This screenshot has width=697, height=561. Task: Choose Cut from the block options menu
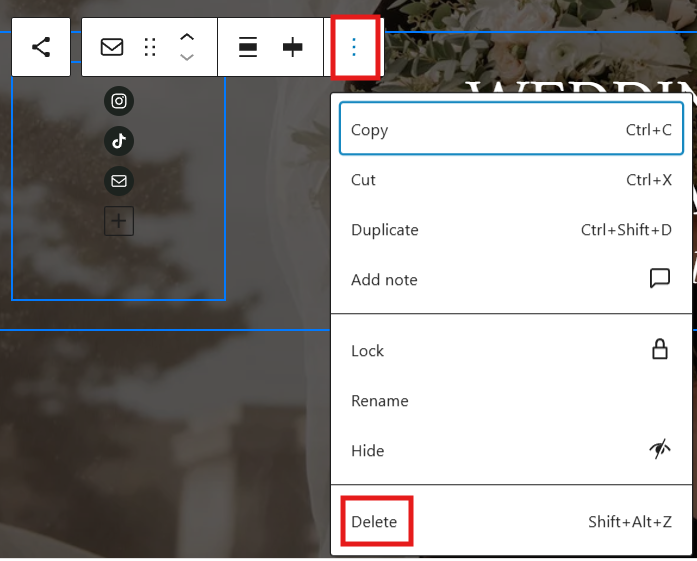click(511, 180)
